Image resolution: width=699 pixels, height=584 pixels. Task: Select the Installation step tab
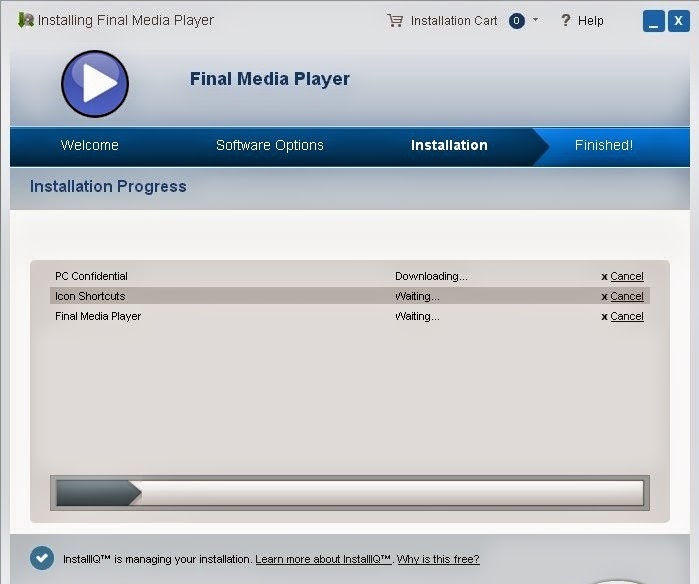449,145
